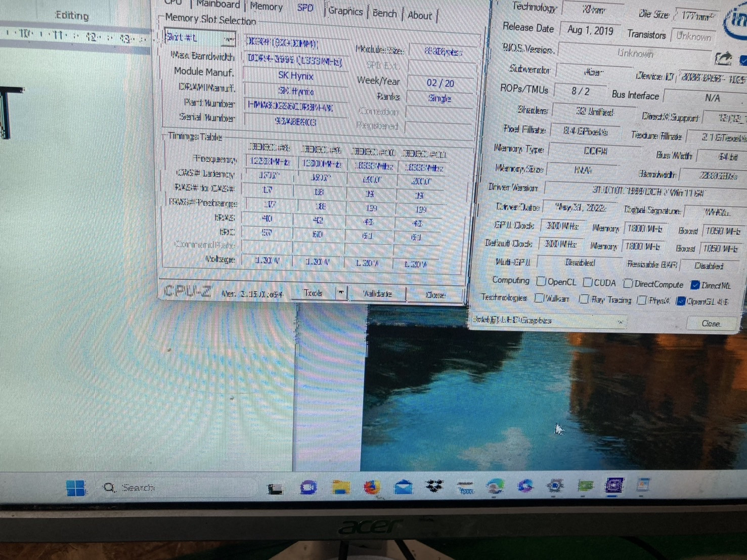Switch to GPU-Z green card taskbar icon

click(585, 486)
